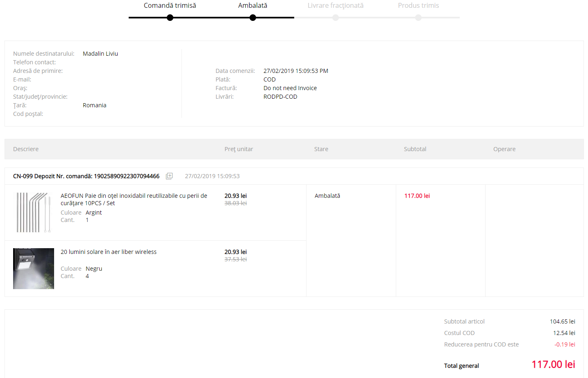This screenshot has width=588, height=378.
Task: Click the Operare column header
Action: point(504,149)
